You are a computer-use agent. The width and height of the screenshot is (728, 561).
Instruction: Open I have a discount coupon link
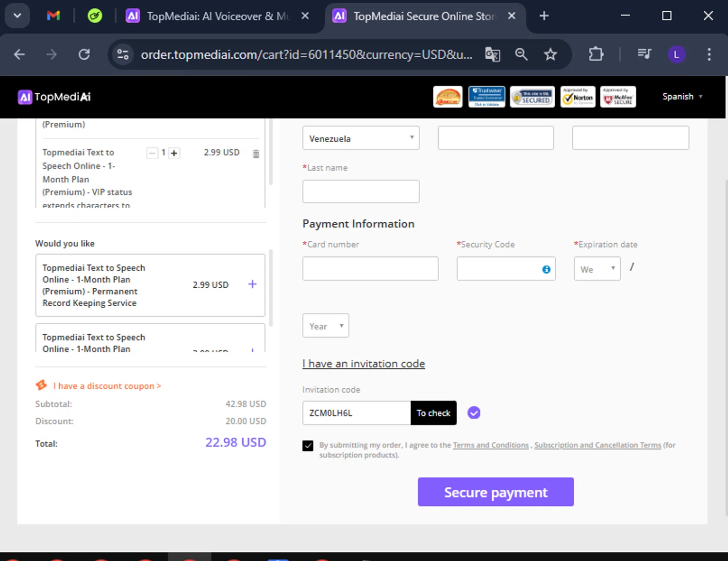(x=107, y=386)
